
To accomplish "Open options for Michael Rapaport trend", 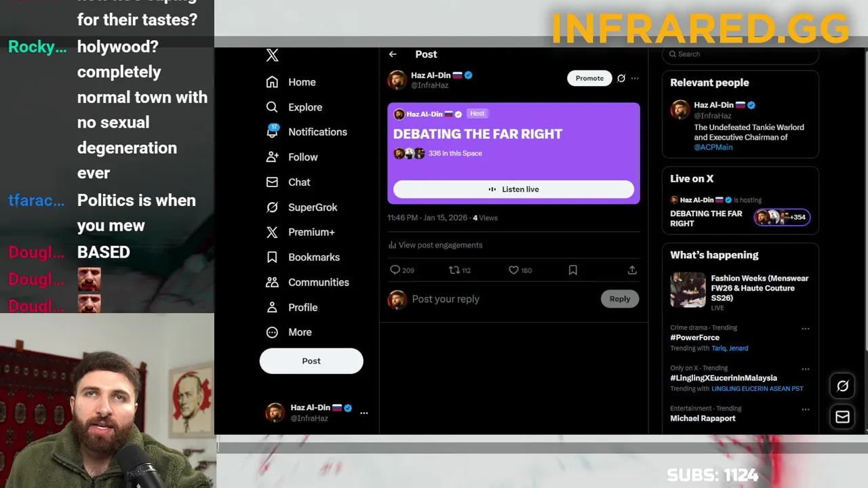I will (806, 409).
